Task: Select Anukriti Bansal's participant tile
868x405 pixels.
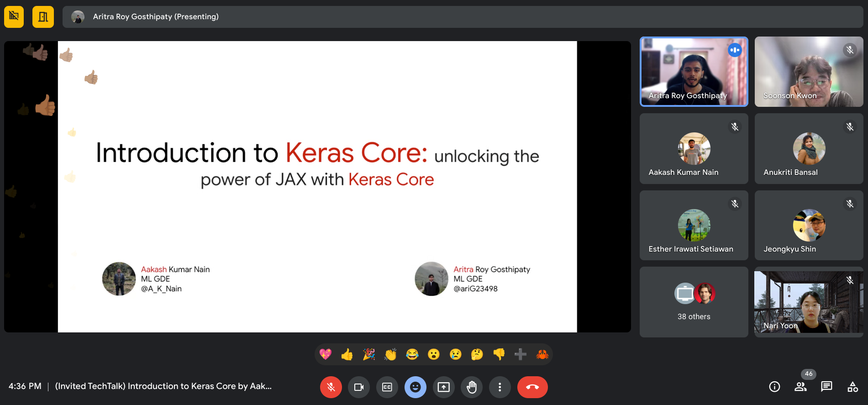Action: tap(809, 149)
